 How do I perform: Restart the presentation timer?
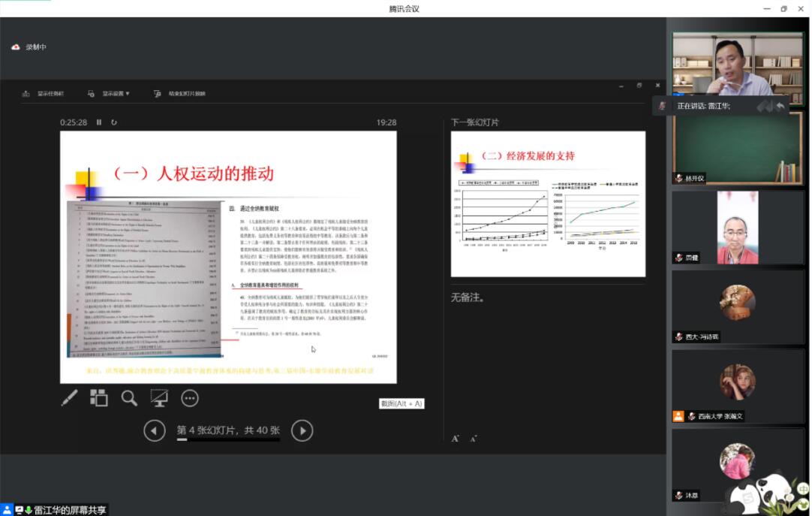tap(114, 122)
